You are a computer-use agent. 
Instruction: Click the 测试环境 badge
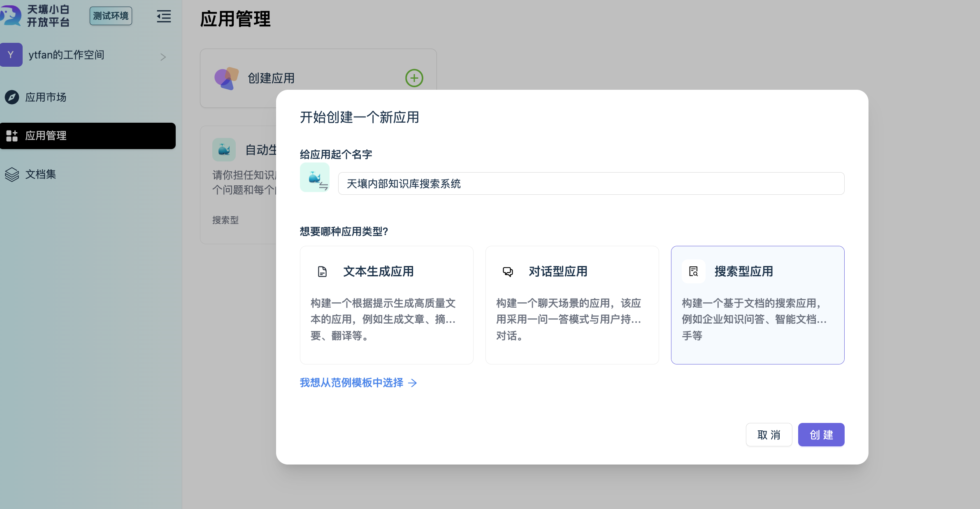click(x=111, y=16)
